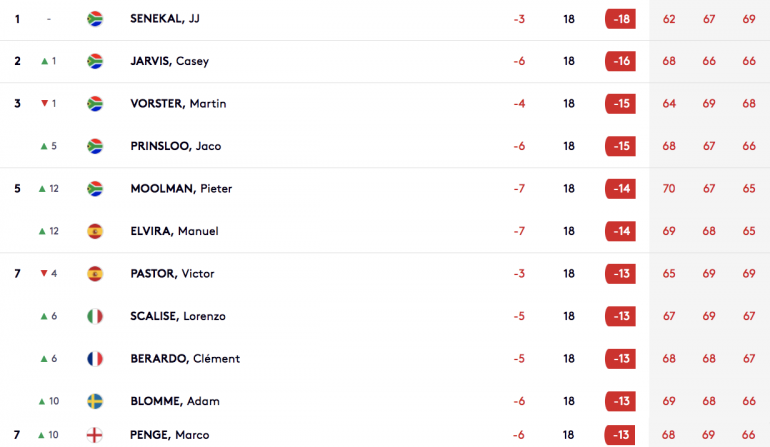Open player SENEKAL, JJ
Viewport: 770px width, 447px height.
(x=165, y=19)
